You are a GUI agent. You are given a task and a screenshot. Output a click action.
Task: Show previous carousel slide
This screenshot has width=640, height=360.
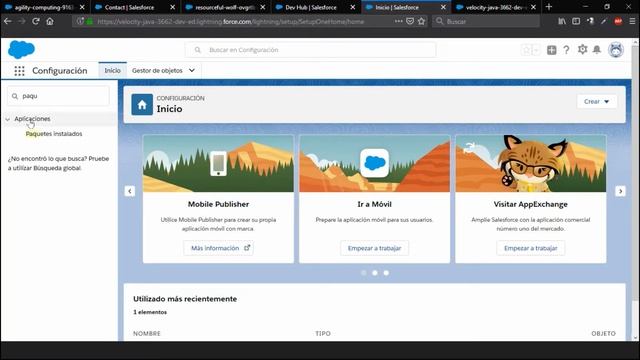click(130, 191)
